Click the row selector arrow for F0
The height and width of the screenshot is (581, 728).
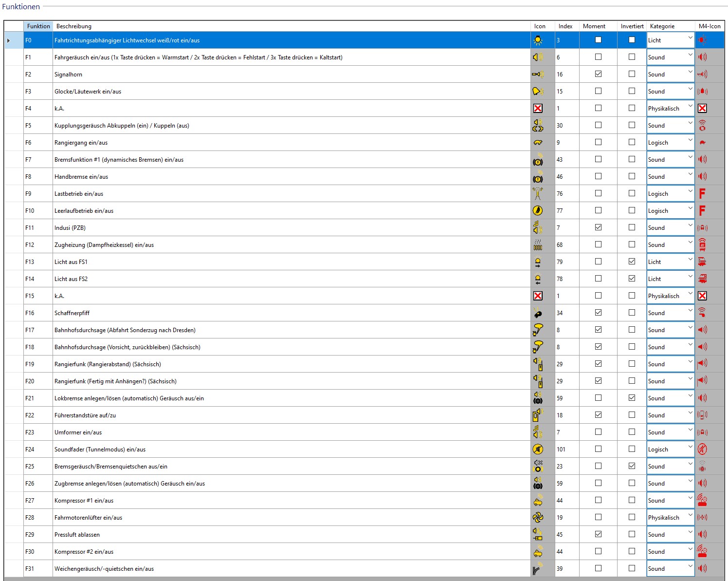(x=9, y=40)
